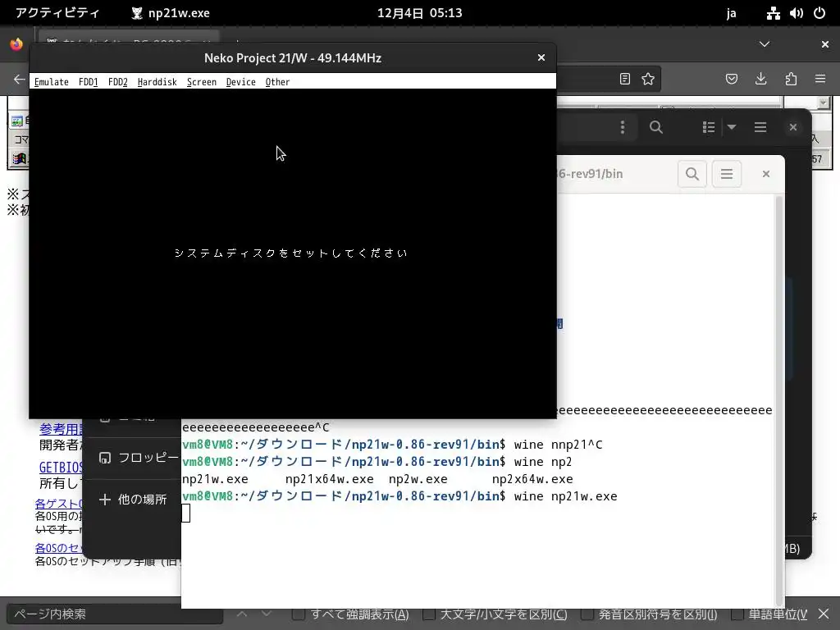Click the Firefox logo icon
The image size is (840, 630).
point(16,44)
